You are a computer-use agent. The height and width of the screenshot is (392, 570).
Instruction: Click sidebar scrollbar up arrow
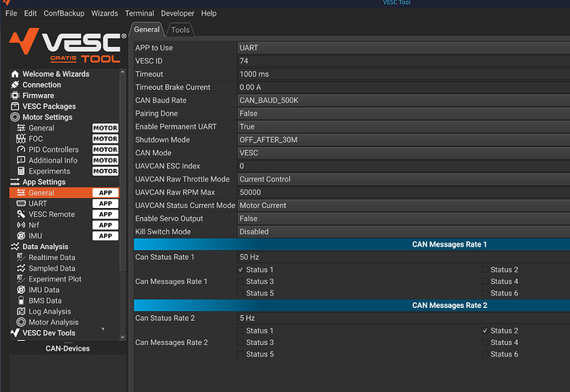(122, 72)
